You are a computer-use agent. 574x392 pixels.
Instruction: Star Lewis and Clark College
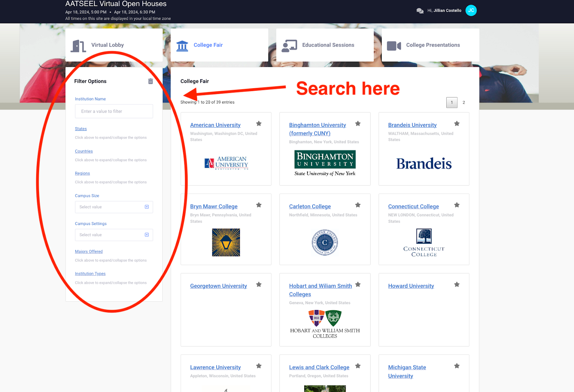(358, 366)
